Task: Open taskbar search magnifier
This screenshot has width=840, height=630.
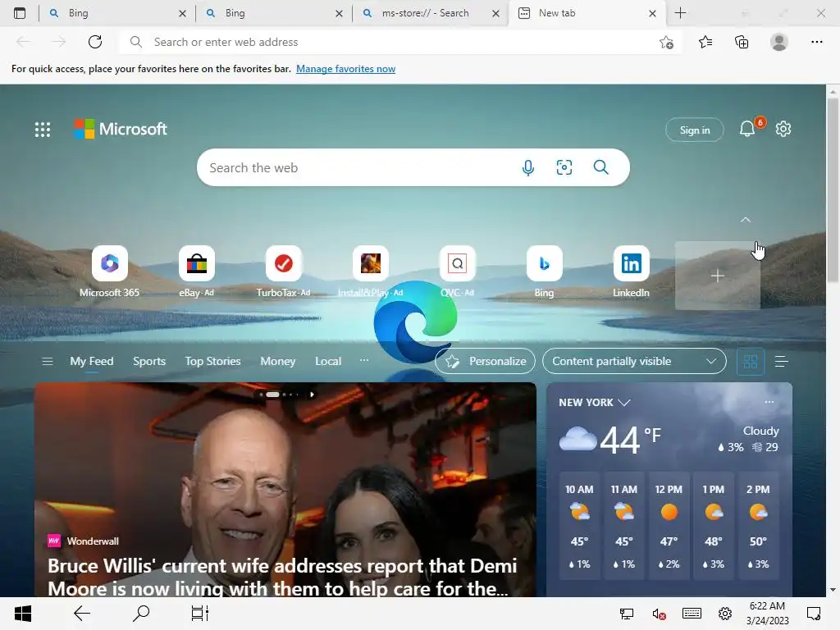Action: pos(141,614)
